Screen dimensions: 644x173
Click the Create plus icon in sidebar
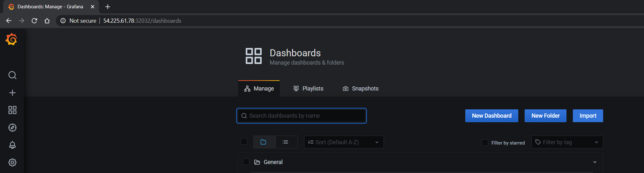pos(12,93)
